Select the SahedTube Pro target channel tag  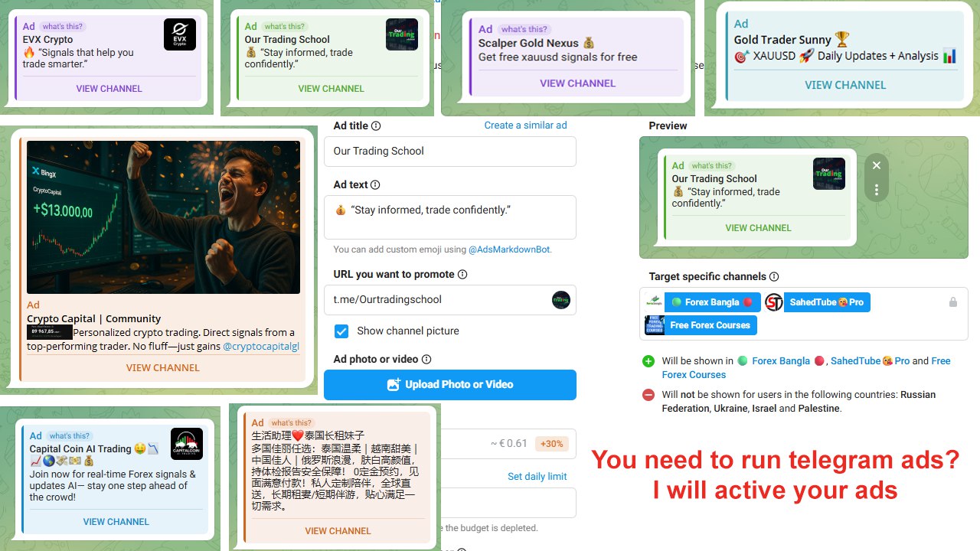point(817,302)
